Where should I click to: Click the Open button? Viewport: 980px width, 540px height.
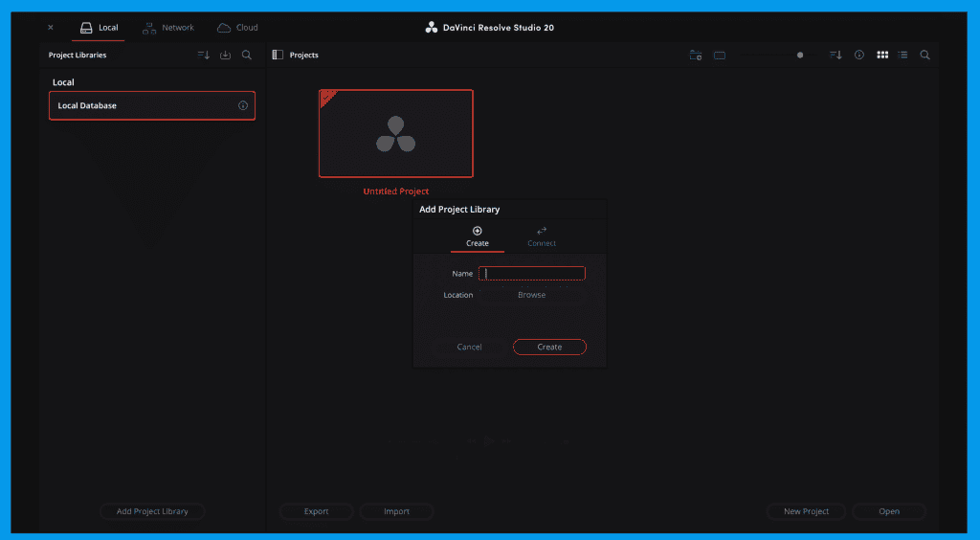click(x=889, y=511)
